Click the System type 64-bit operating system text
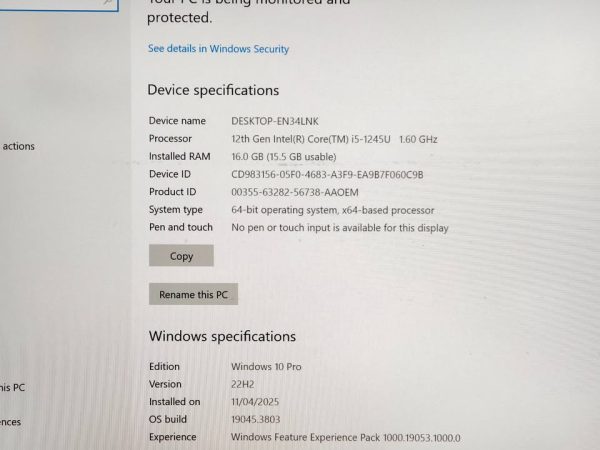Viewport: 600px width, 450px height. click(x=333, y=210)
